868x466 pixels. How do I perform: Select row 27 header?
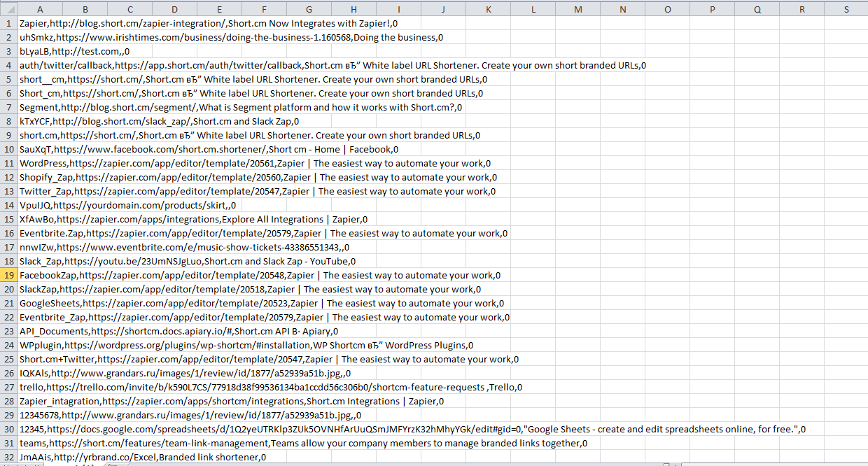[8, 387]
